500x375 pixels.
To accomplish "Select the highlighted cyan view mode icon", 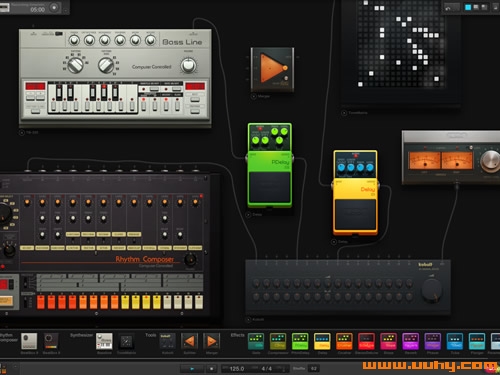I will tap(468, 7).
